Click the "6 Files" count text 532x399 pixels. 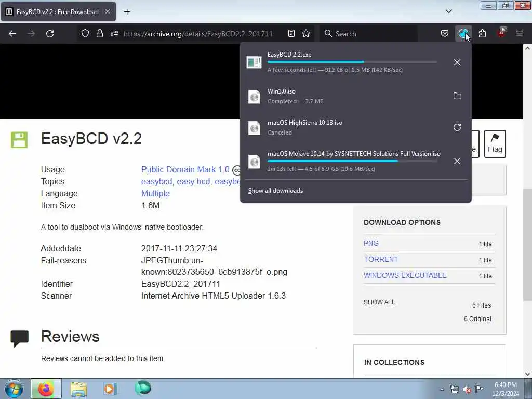482,305
